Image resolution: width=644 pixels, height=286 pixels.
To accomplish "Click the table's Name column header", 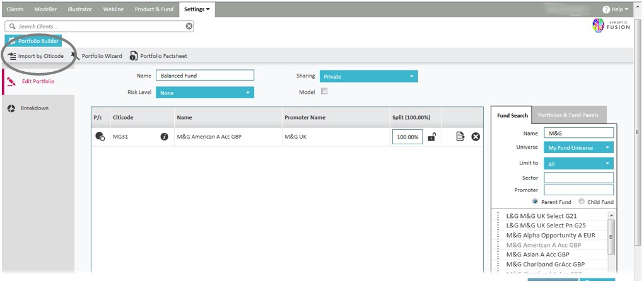I will (x=228, y=117).
